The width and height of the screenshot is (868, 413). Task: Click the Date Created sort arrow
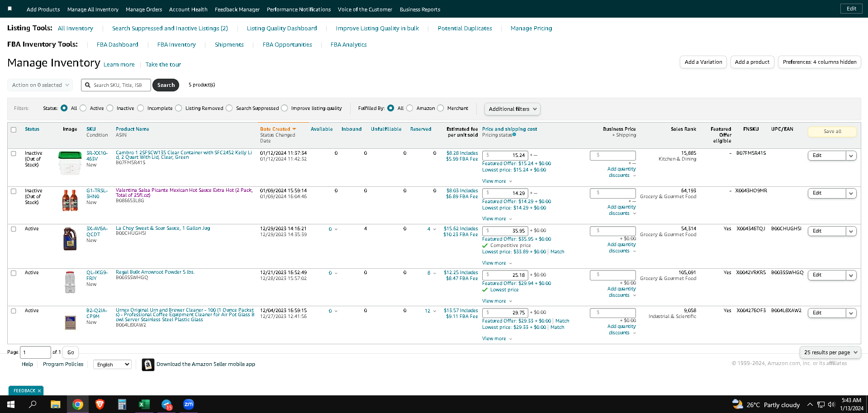294,129
